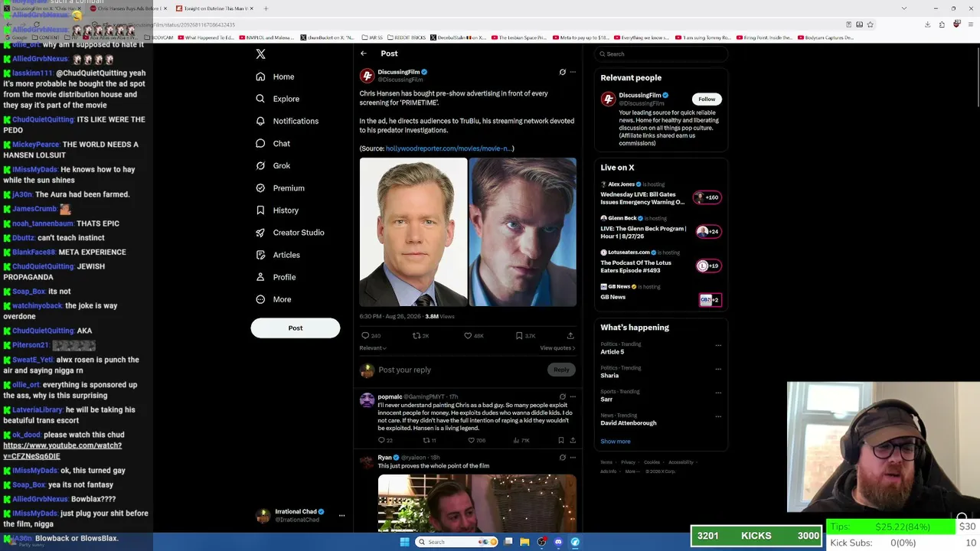
Task: Open File Explorer from the taskbar
Action: coord(524,542)
